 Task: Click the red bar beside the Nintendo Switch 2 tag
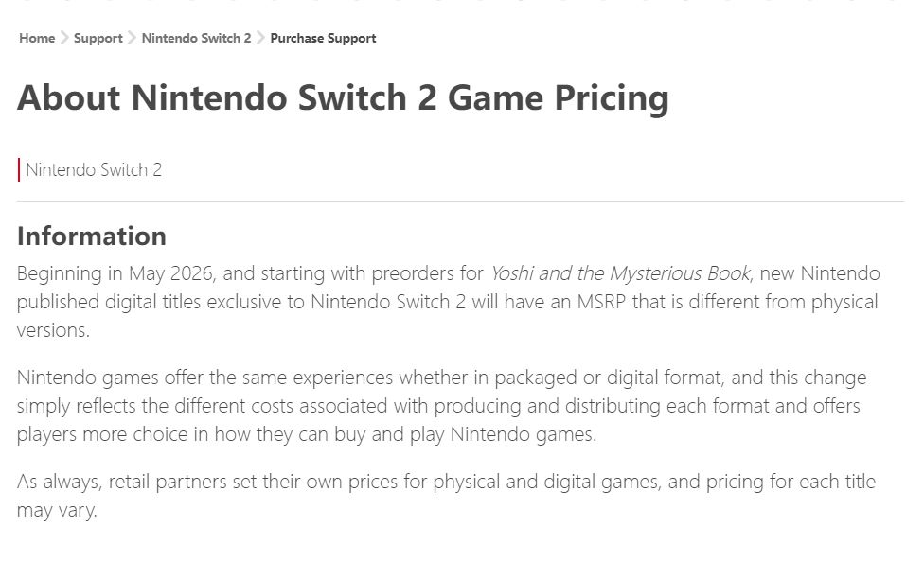coord(19,170)
